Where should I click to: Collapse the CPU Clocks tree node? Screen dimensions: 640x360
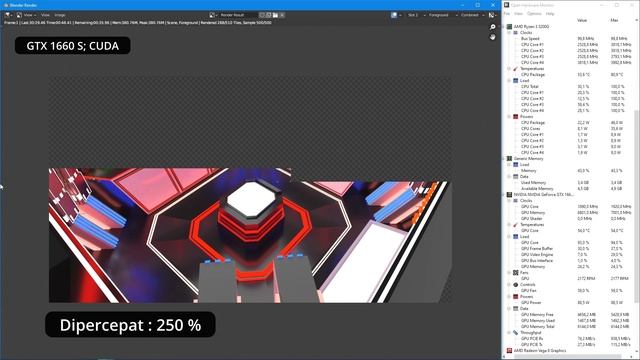[x=509, y=33]
